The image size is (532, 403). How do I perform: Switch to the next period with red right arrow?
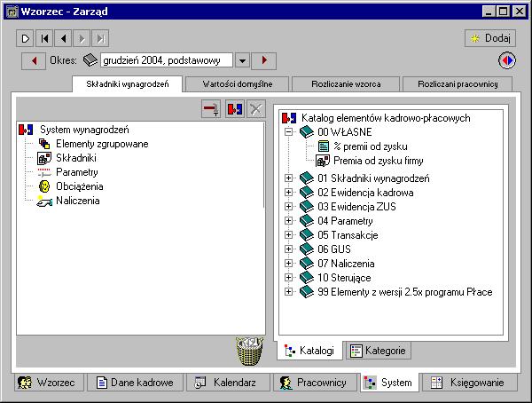click(264, 61)
